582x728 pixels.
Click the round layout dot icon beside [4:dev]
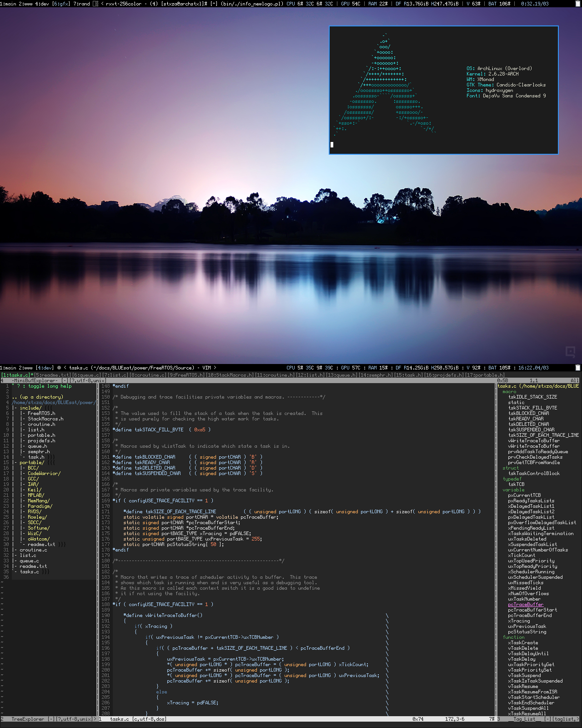pos(59,368)
